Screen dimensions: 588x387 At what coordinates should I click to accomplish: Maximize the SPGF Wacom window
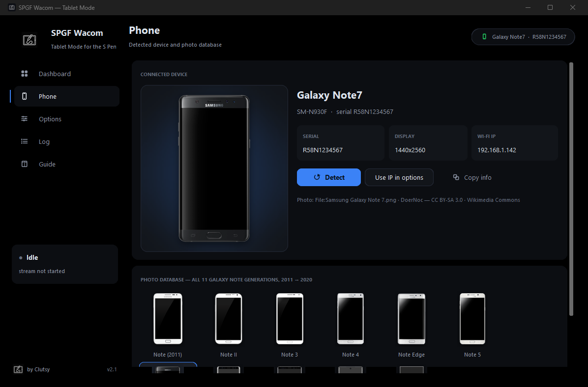click(x=550, y=7)
